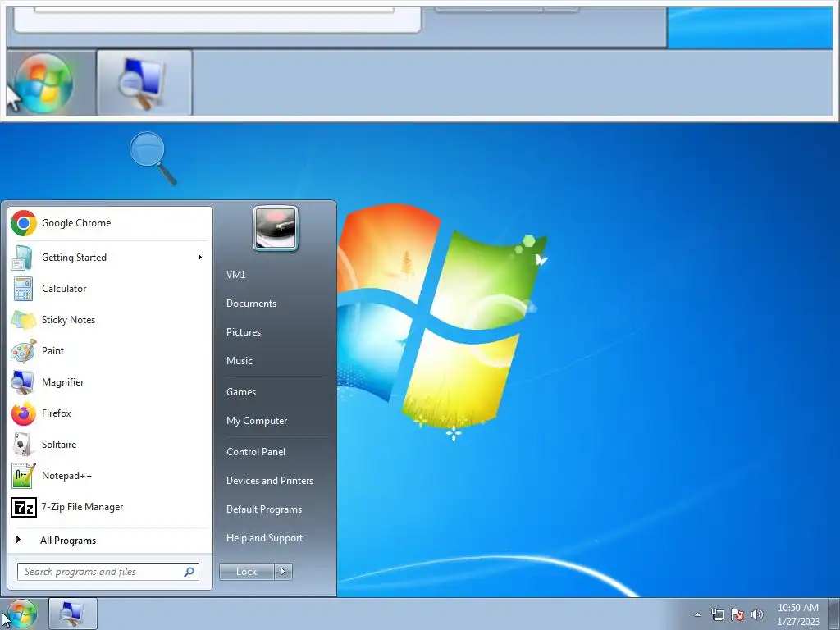Open the clock showing 10:50 AM
The image size is (840, 630).
click(x=798, y=614)
